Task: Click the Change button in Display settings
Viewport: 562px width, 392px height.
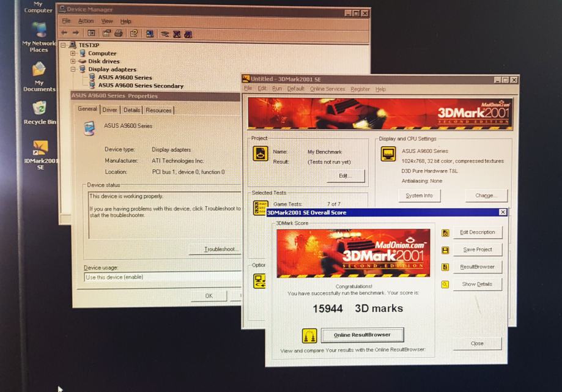Action: coord(486,196)
